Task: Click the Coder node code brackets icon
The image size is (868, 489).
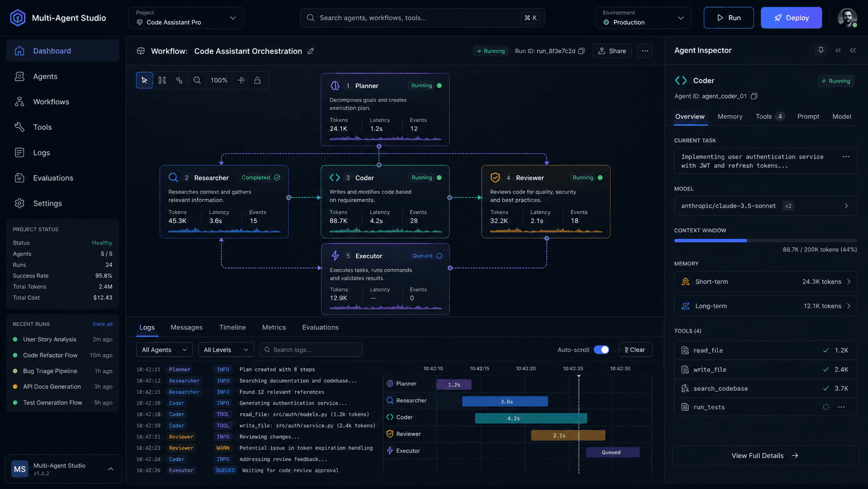Action: click(335, 178)
